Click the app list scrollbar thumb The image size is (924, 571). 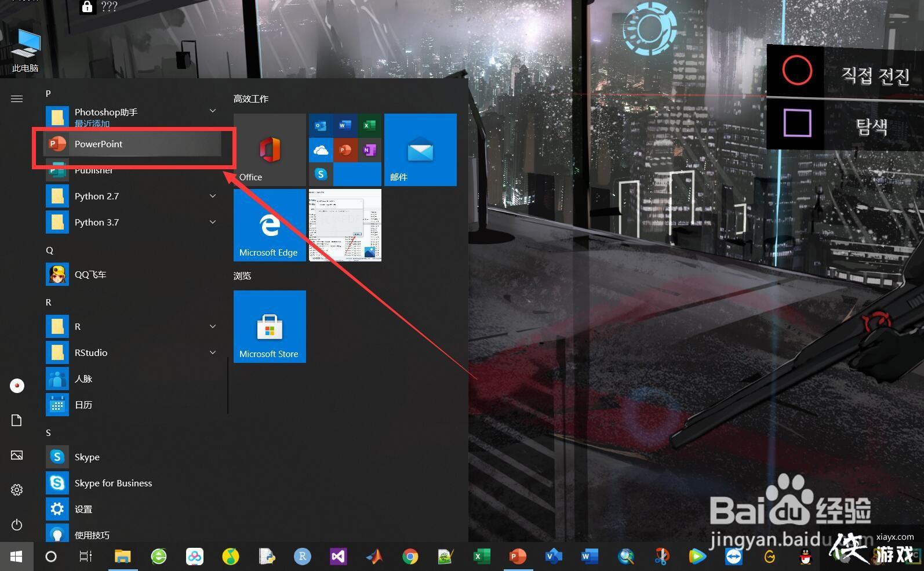click(228, 385)
